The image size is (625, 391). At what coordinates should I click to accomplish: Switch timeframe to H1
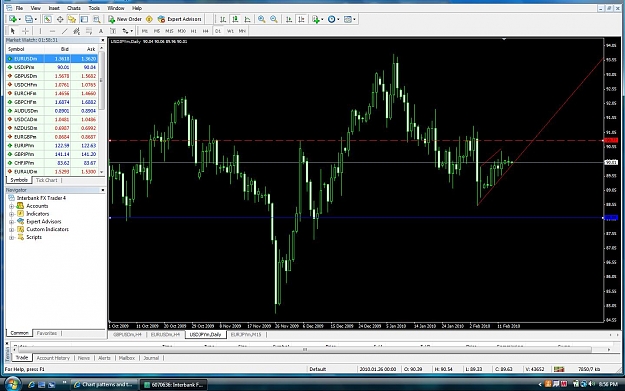point(194,31)
